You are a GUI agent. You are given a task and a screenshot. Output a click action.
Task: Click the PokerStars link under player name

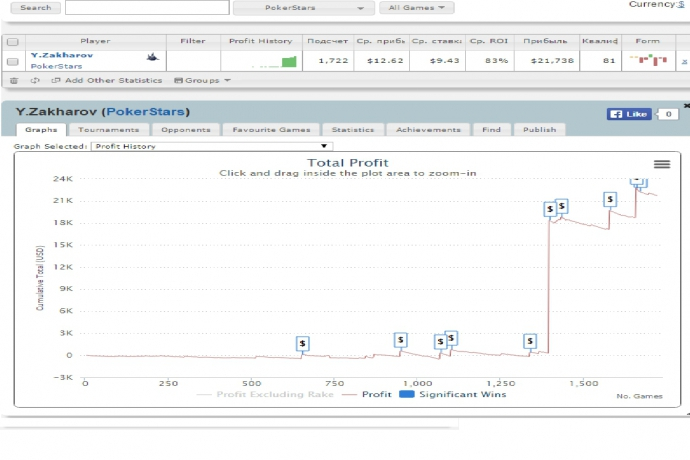tap(56, 66)
